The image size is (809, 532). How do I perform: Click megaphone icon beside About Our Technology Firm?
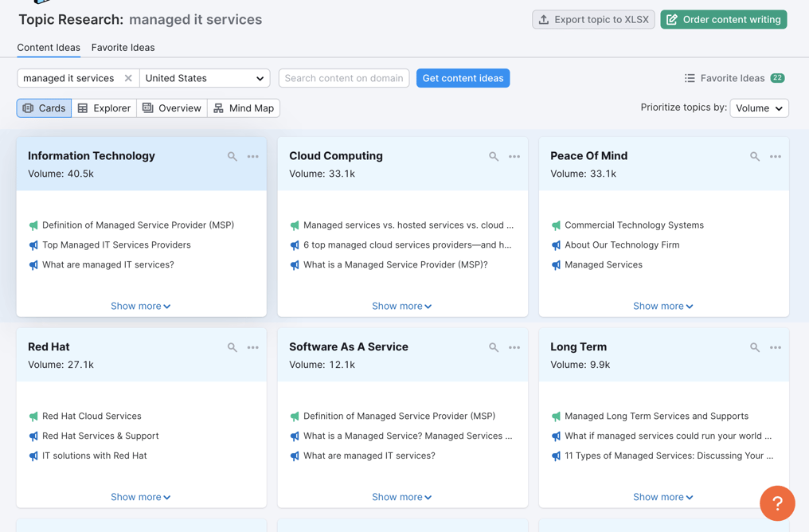click(556, 245)
